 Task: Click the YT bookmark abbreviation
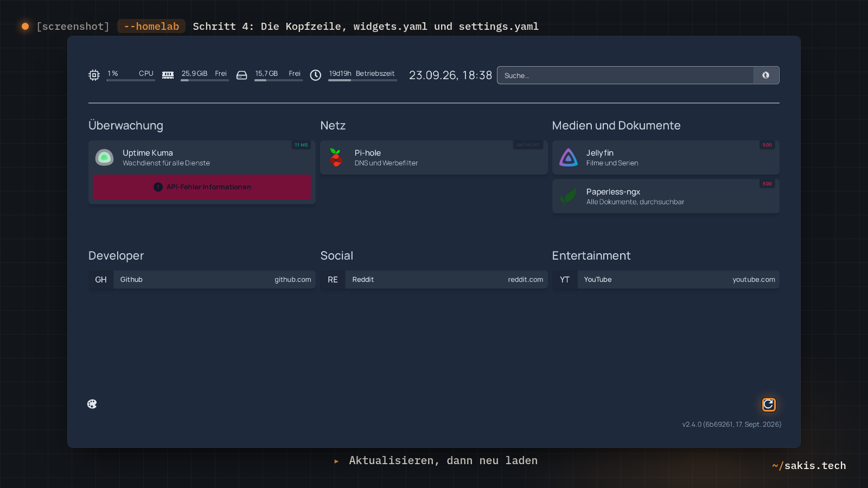tap(565, 280)
